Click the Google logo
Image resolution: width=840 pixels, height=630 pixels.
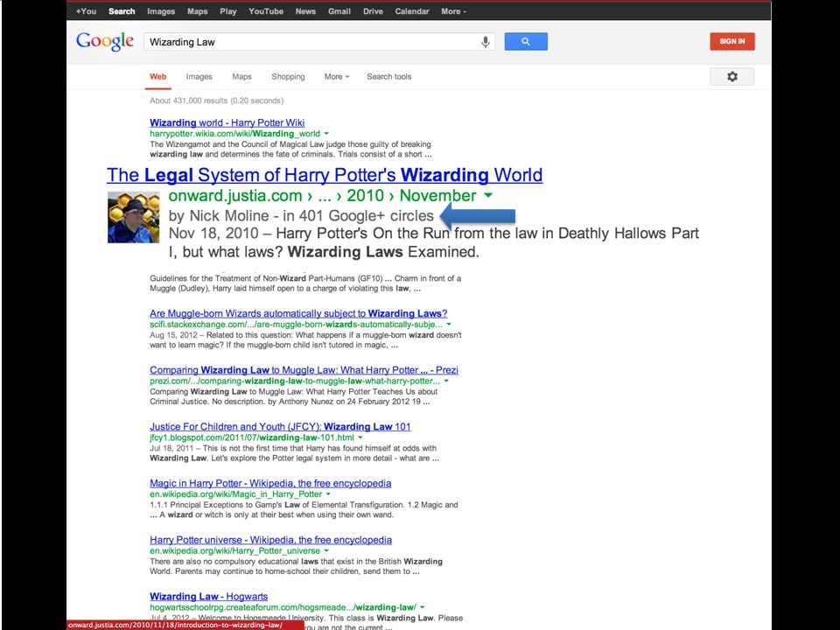105,42
